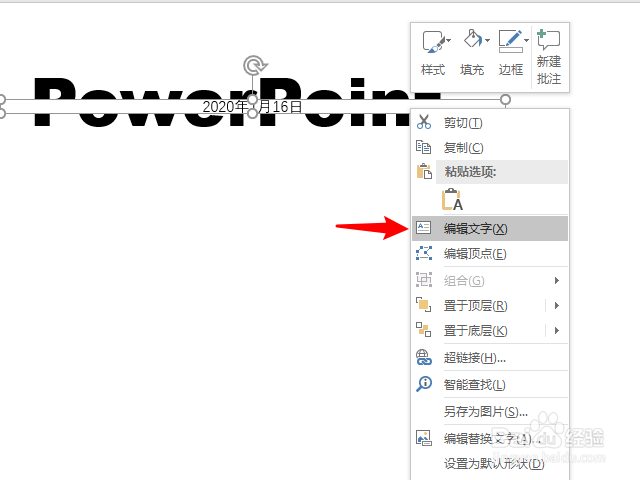Expand the 填充 dropdown arrow

pyautogui.click(x=487, y=40)
